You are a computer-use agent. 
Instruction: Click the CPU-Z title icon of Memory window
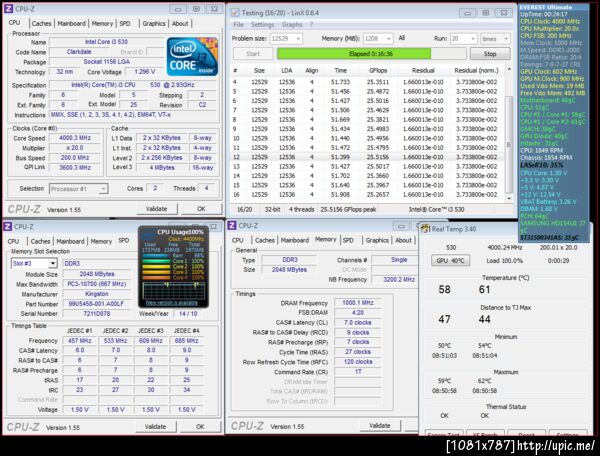coord(232,226)
